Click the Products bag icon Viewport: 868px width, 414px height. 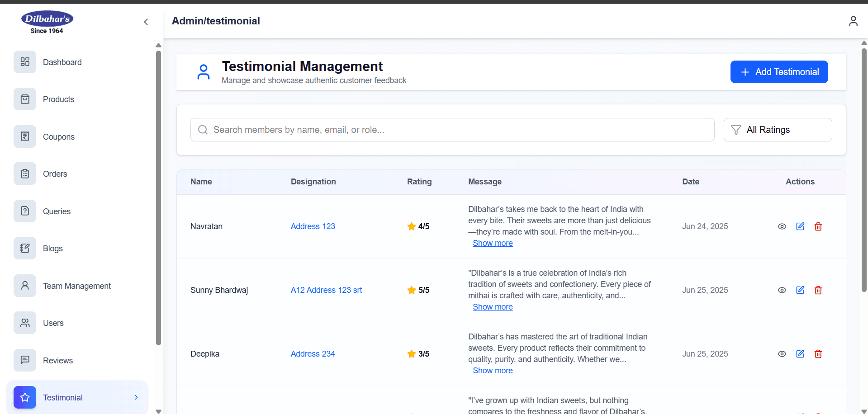pos(25,99)
